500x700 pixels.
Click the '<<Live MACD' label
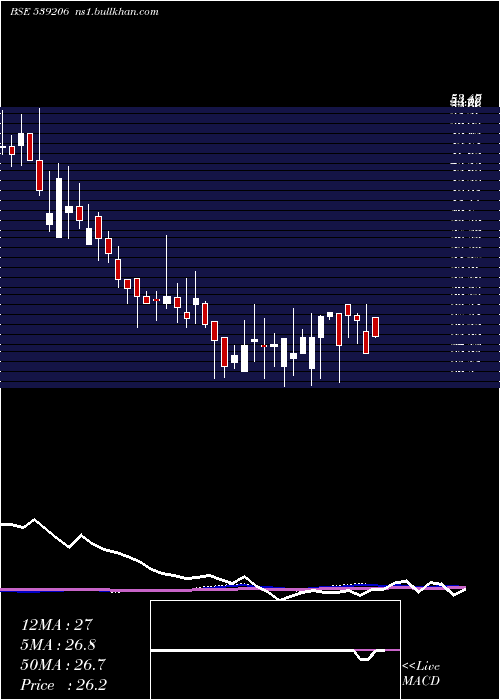pyautogui.click(x=421, y=674)
